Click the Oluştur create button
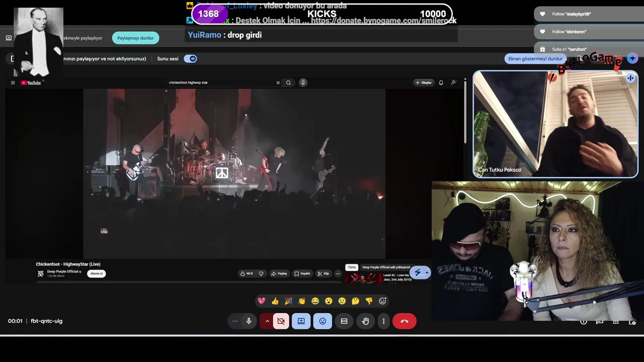644x362 pixels. click(x=424, y=82)
